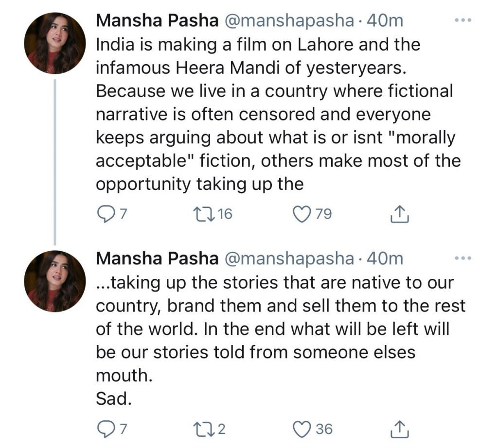Retweet the second tweet with 2 retweets
Viewport: 498px width, 448px height.
(x=200, y=429)
